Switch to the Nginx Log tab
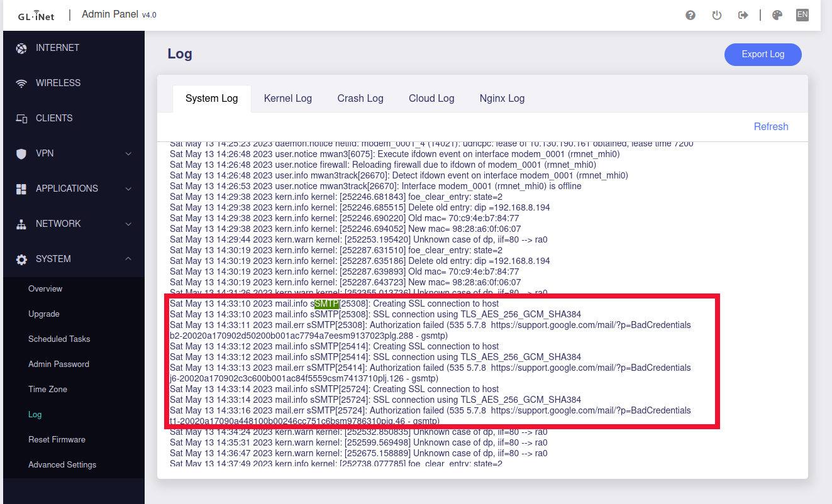This screenshot has width=832, height=504. click(502, 99)
